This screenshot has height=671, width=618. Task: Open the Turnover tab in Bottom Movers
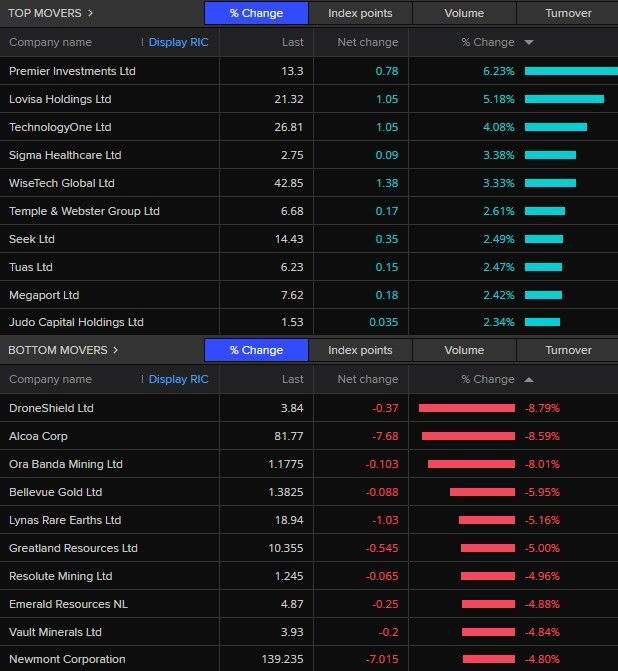567,350
